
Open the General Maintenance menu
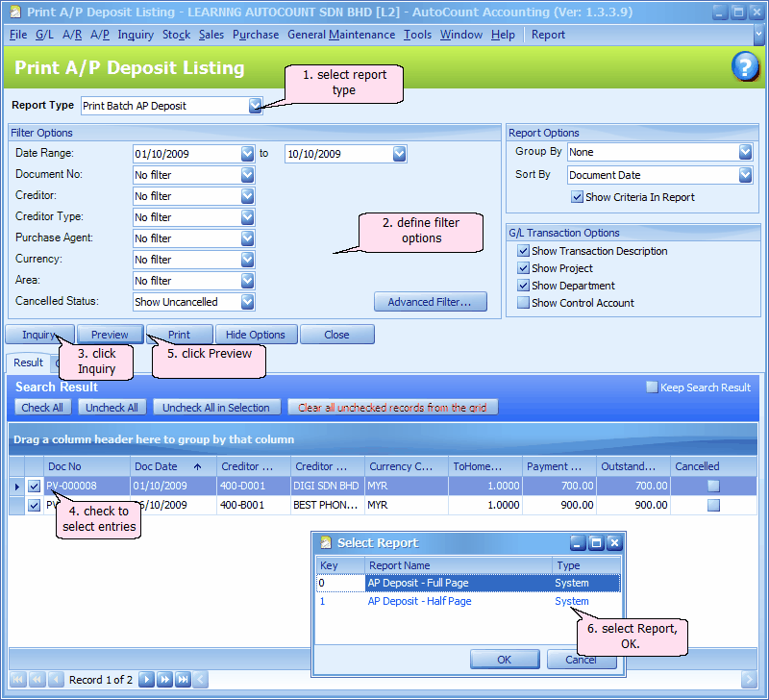(x=341, y=35)
